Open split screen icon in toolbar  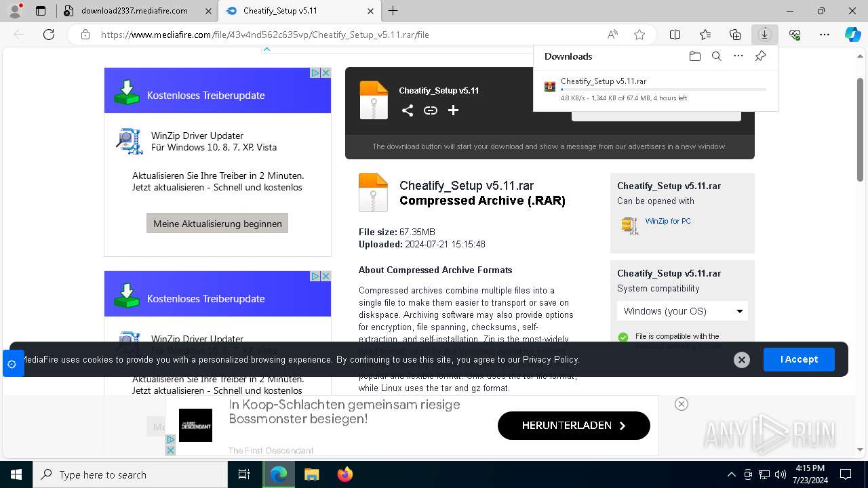tap(675, 35)
